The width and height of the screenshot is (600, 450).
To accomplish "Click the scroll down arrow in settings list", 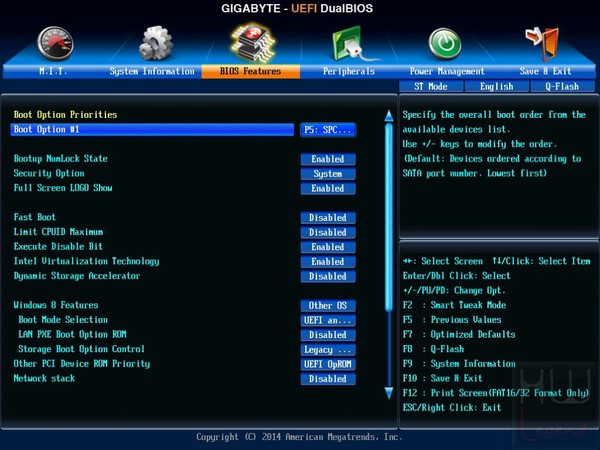I will pos(389,393).
